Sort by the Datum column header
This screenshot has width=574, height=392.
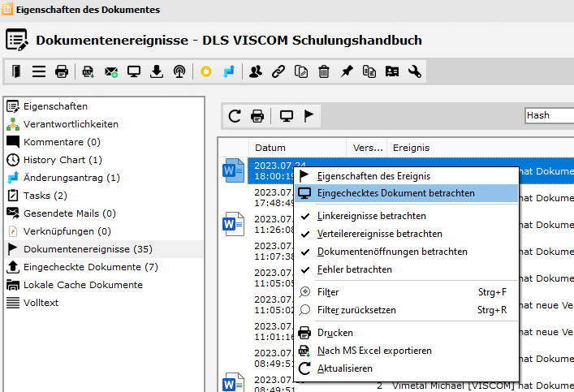(298, 148)
